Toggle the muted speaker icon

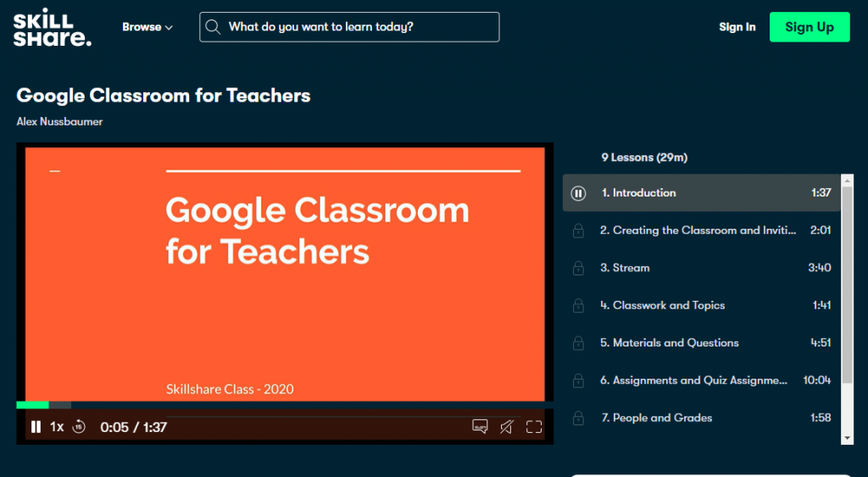point(506,427)
